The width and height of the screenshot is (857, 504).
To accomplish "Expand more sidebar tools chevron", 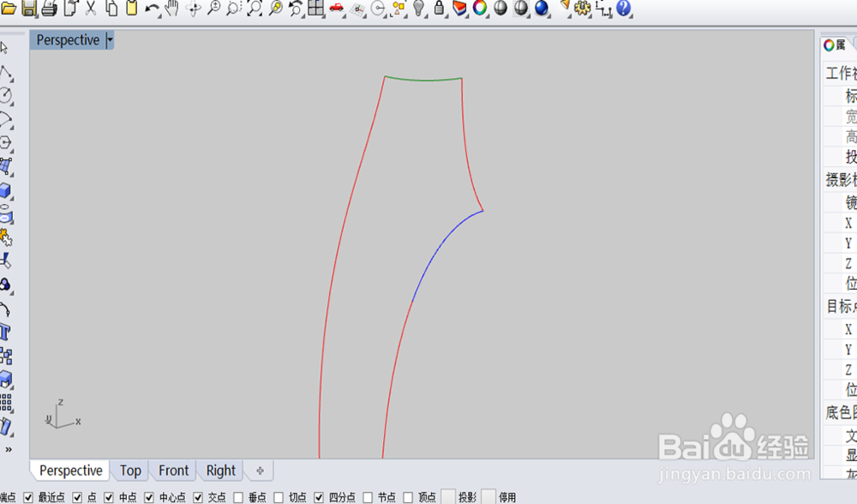I will (9, 449).
